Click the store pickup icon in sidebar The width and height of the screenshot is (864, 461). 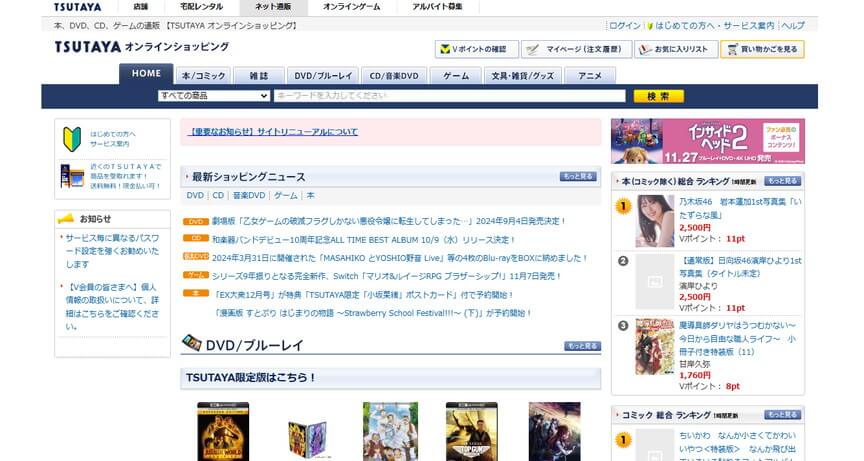(x=72, y=176)
